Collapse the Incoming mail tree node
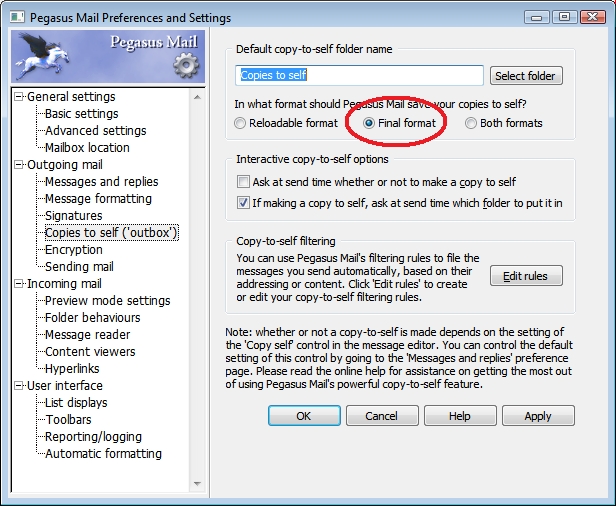The height and width of the screenshot is (506, 616). click(x=19, y=284)
